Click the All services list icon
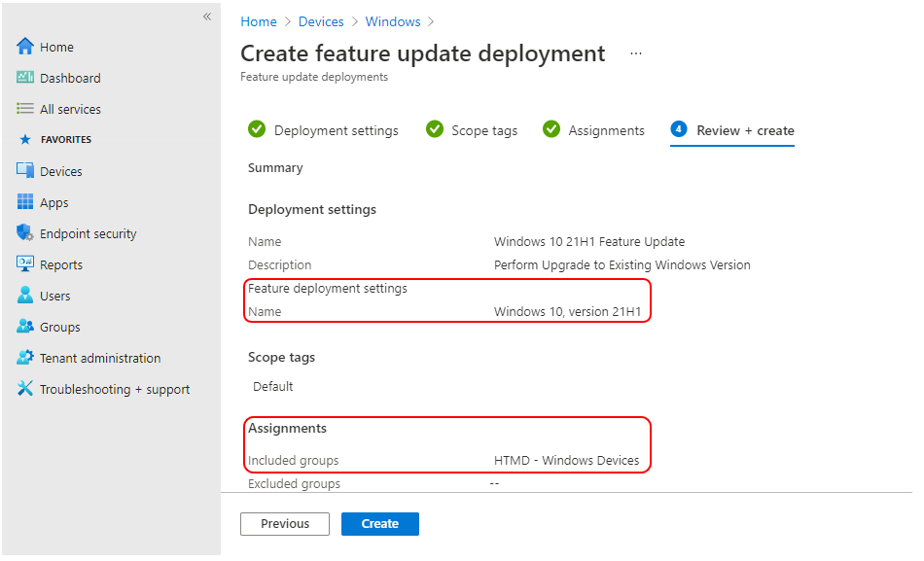The height and width of the screenshot is (561, 924). [x=24, y=109]
